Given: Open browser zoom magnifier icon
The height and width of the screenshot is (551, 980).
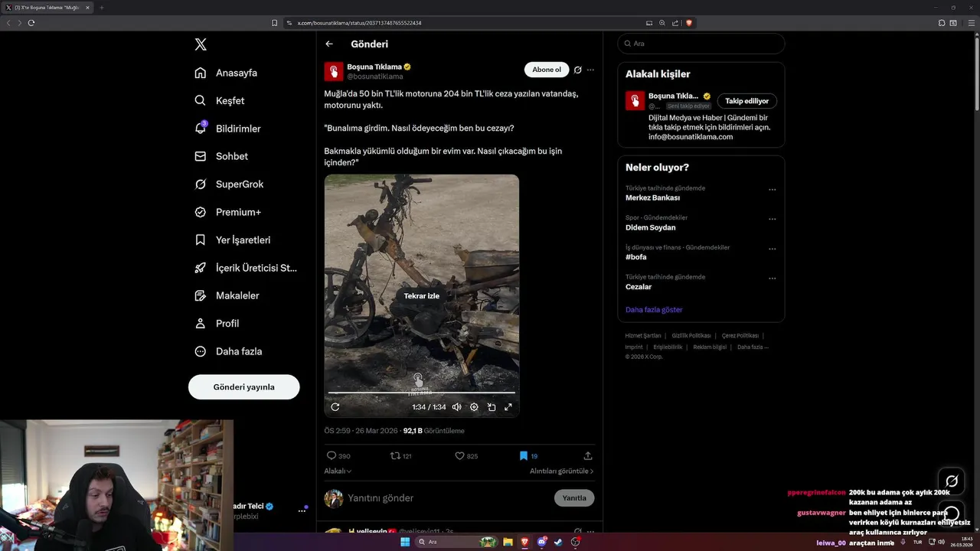Looking at the screenshot, I should [662, 23].
